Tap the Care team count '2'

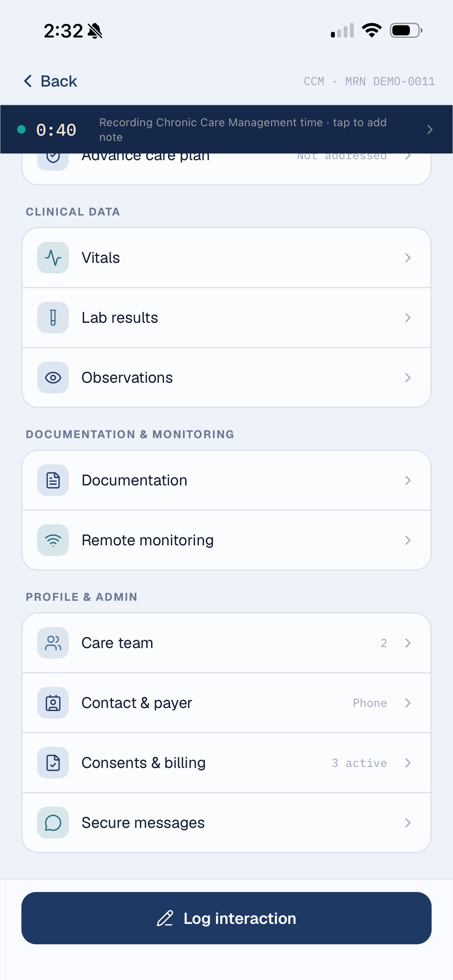pos(384,643)
